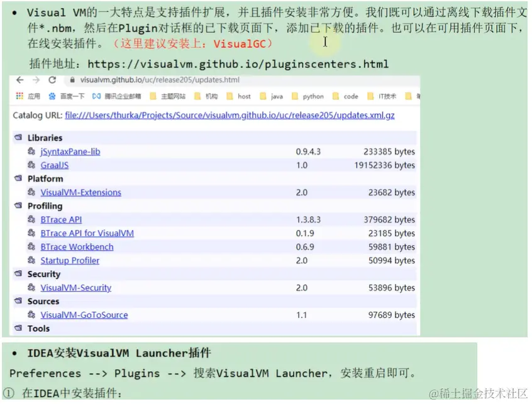Screen dimensions: 532x404
Task: Open the host bookmark folder
Action: [238, 96]
